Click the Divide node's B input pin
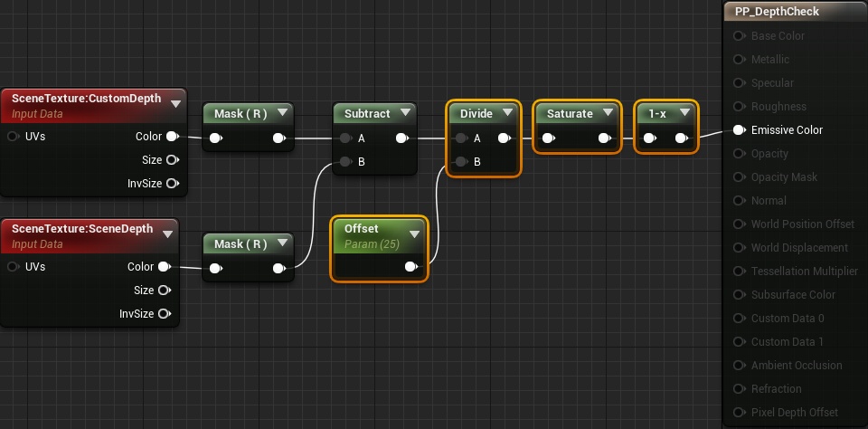Screen dimensions: 868x429 pos(461,162)
